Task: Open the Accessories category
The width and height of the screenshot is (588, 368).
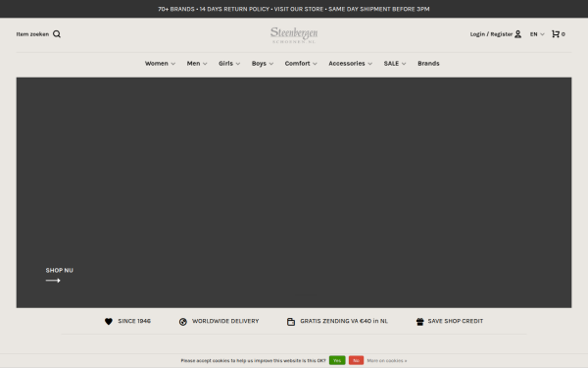Action: (x=347, y=64)
